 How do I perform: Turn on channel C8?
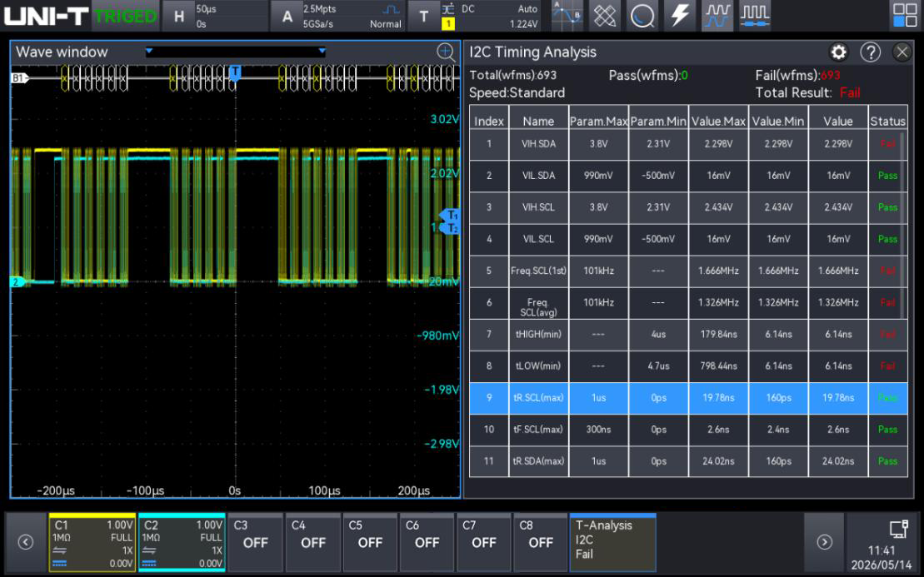click(x=541, y=542)
